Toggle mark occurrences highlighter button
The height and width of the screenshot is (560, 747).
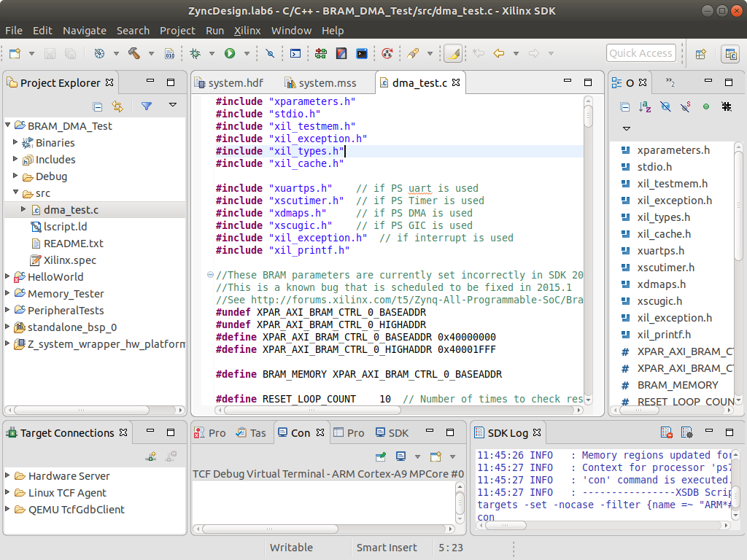452,53
